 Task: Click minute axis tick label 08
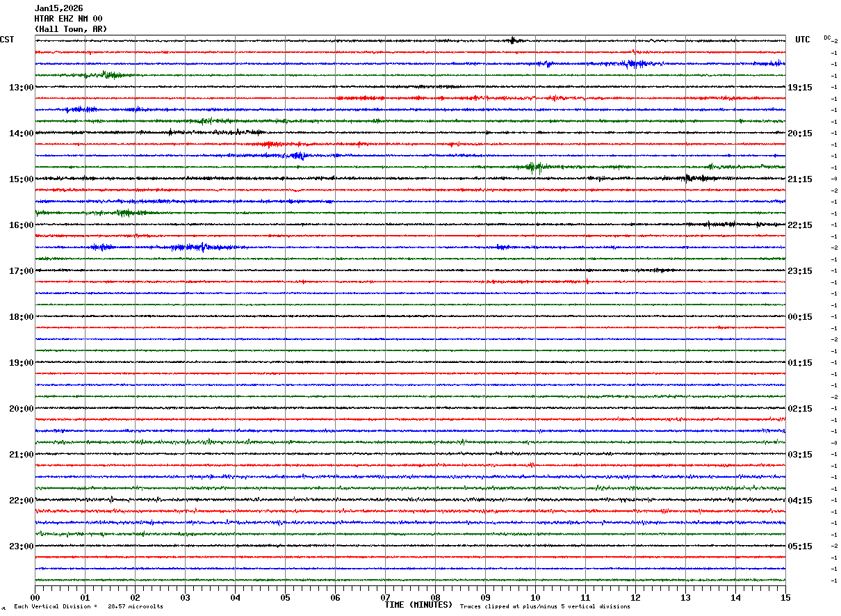pos(435,598)
